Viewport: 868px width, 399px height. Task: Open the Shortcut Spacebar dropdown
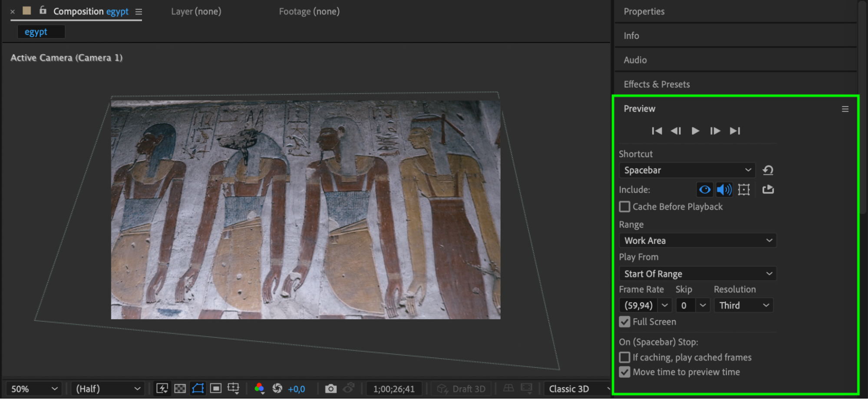pyautogui.click(x=687, y=170)
